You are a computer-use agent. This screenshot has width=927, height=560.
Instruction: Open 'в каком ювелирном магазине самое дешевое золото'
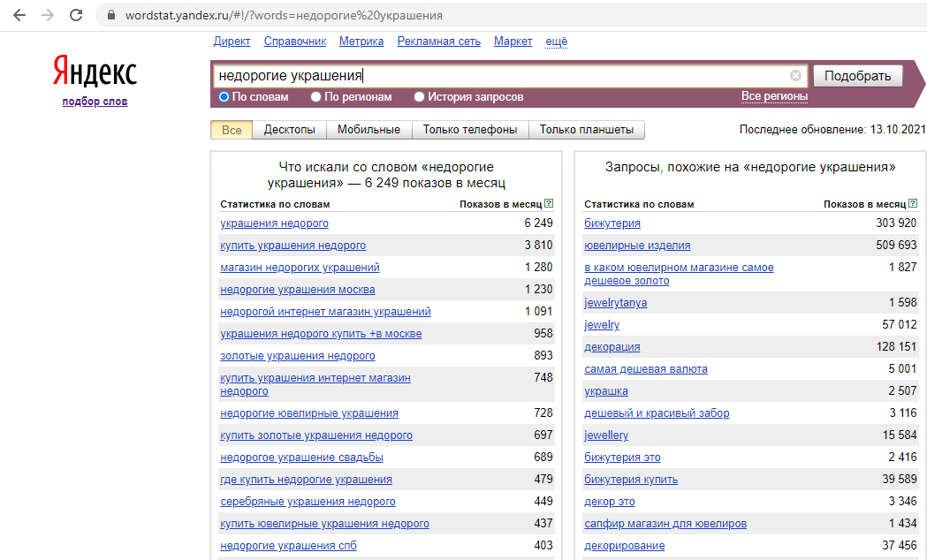click(679, 274)
